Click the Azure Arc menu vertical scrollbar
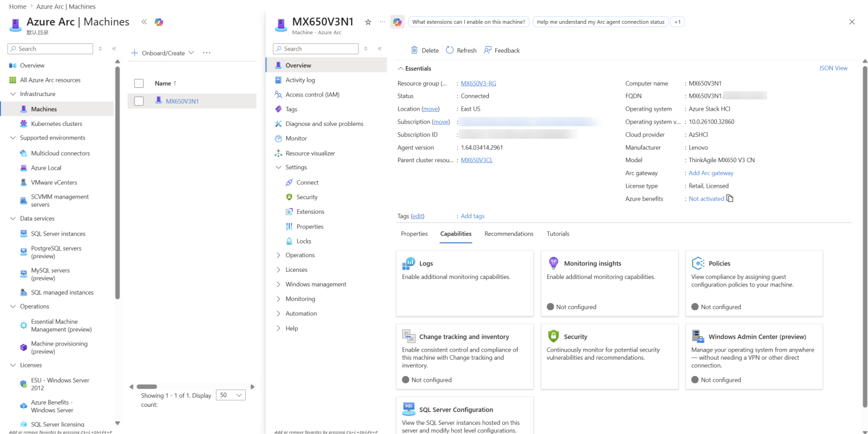The width and height of the screenshot is (868, 434). coord(118,182)
